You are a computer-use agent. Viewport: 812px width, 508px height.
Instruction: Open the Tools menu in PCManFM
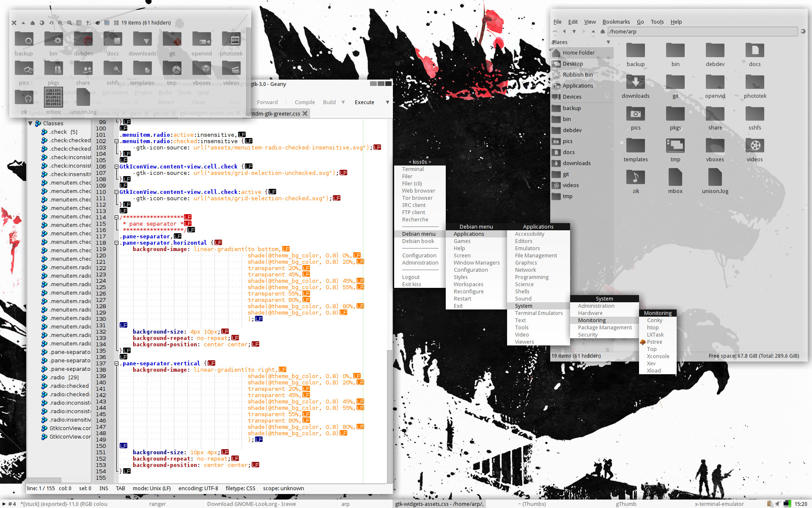(x=657, y=22)
